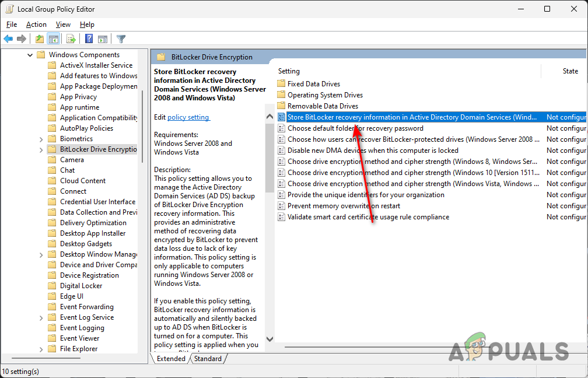Click the Show/Hide Action Pane icon
Screen dimensions: 588x378
point(103,38)
